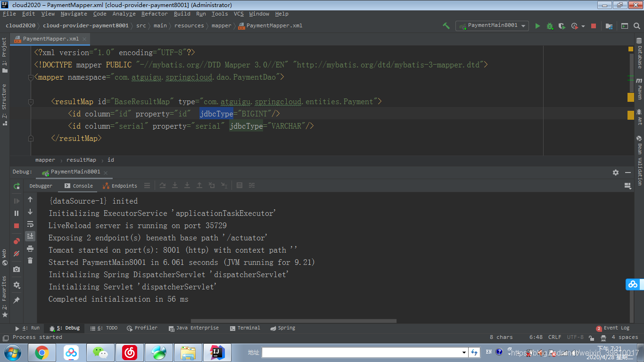Image resolution: width=644 pixels, height=362 pixels.
Task: Resume program execution in the debugger
Action: tap(16, 201)
